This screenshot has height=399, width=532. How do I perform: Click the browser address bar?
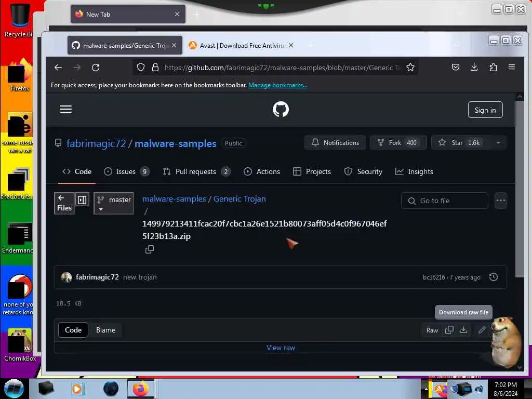pyautogui.click(x=275, y=67)
